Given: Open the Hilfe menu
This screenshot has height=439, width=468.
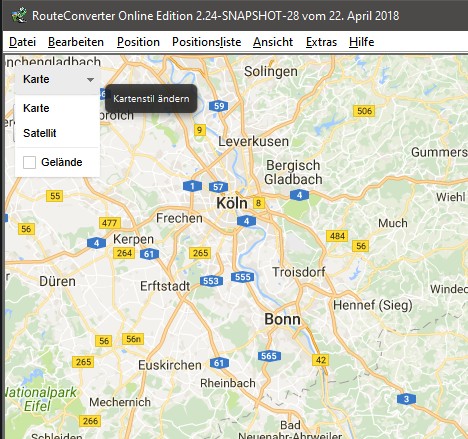Looking at the screenshot, I should (x=362, y=42).
